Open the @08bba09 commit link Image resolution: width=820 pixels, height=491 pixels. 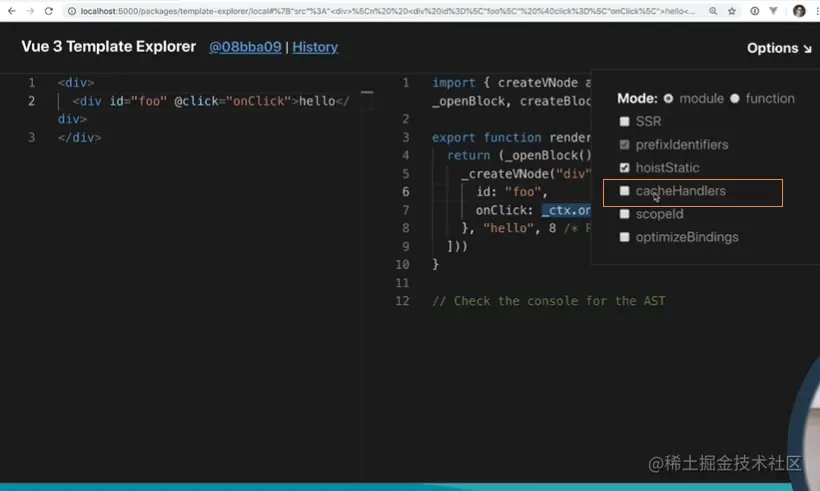click(x=245, y=47)
